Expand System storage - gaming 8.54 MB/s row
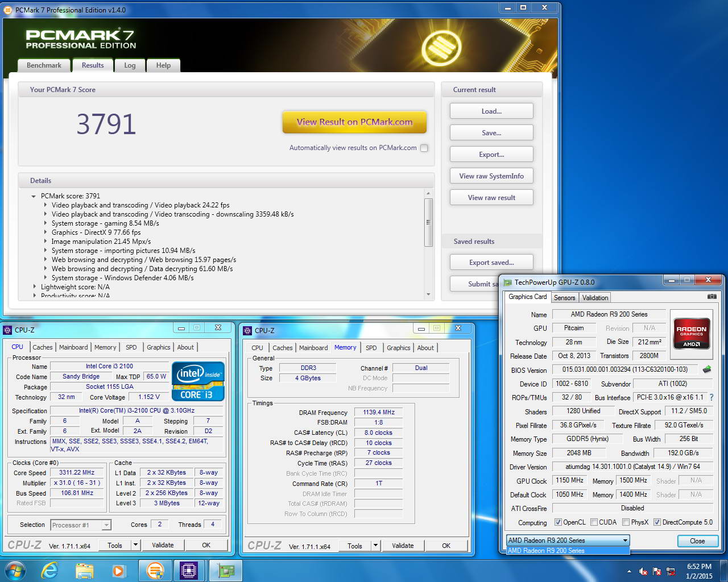Screen dimensions: 728x582 point(45,223)
